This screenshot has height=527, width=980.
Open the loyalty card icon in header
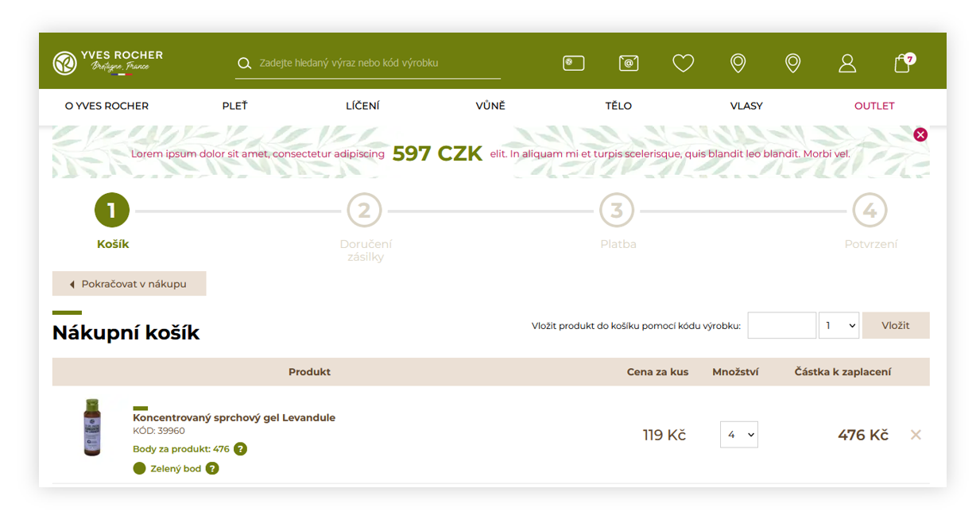(x=574, y=63)
